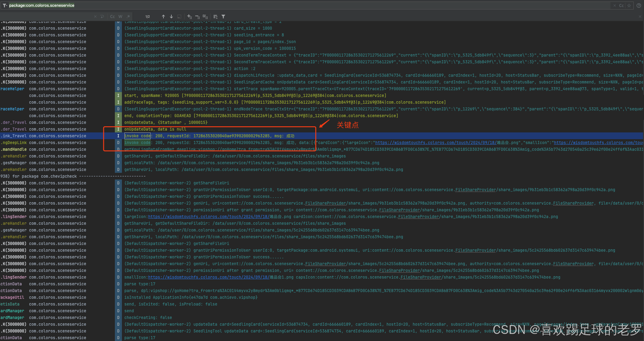This screenshot has height=341, width=644.
Task: Open Logcat filter help icon
Action: 639,6
